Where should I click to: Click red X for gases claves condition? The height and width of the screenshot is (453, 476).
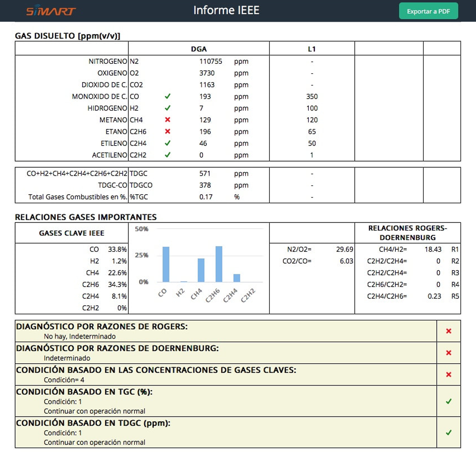point(449,375)
